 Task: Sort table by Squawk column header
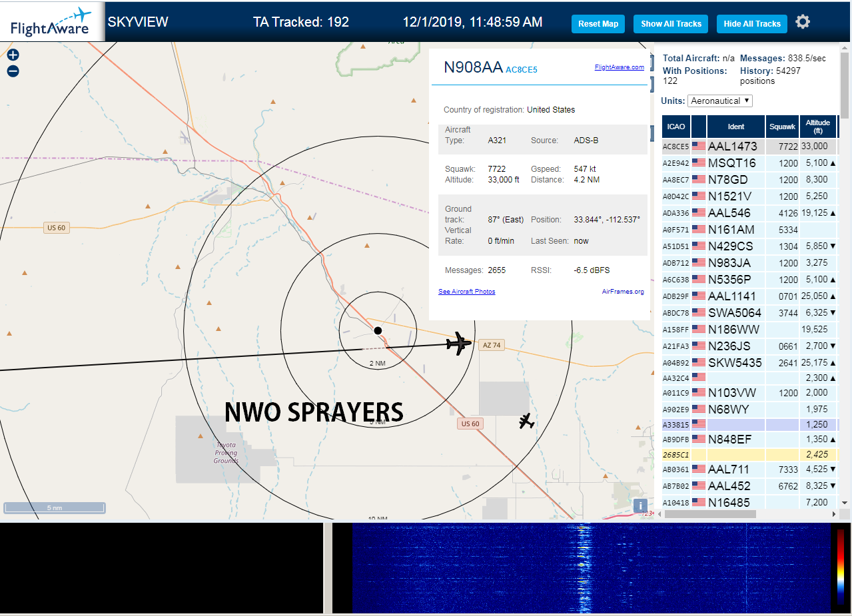pos(782,126)
